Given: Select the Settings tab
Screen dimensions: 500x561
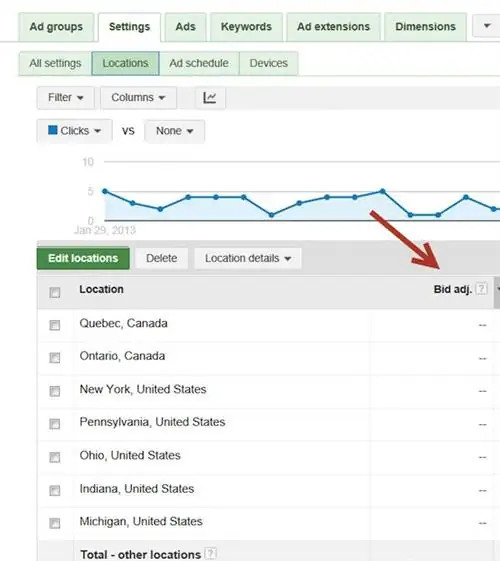Looking at the screenshot, I should click(x=129, y=27).
